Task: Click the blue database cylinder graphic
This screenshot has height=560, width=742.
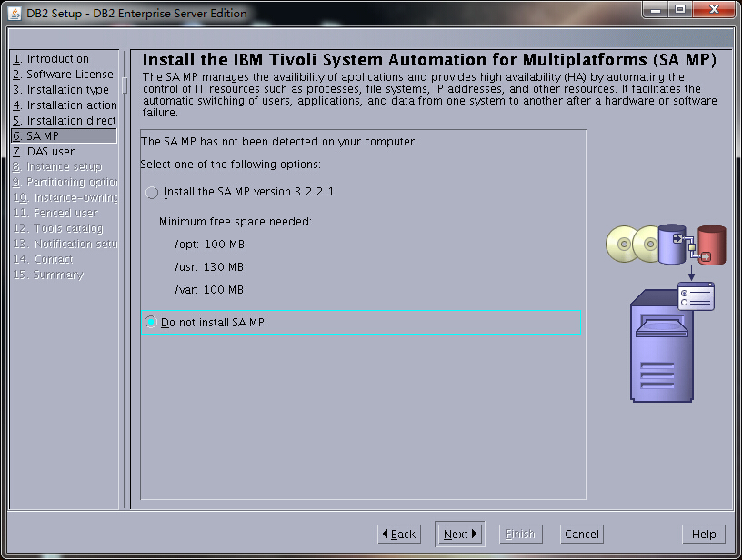Action: pyautogui.click(x=672, y=244)
